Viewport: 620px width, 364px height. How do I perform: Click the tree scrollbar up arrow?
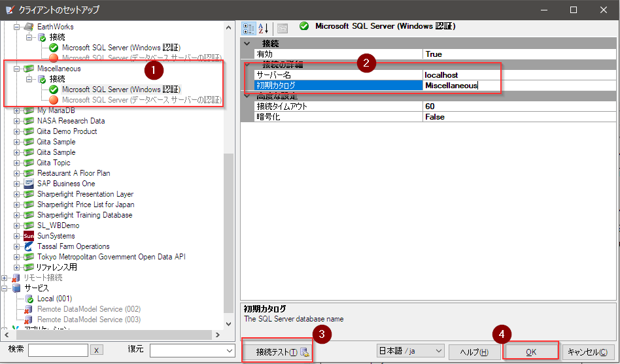coord(228,27)
